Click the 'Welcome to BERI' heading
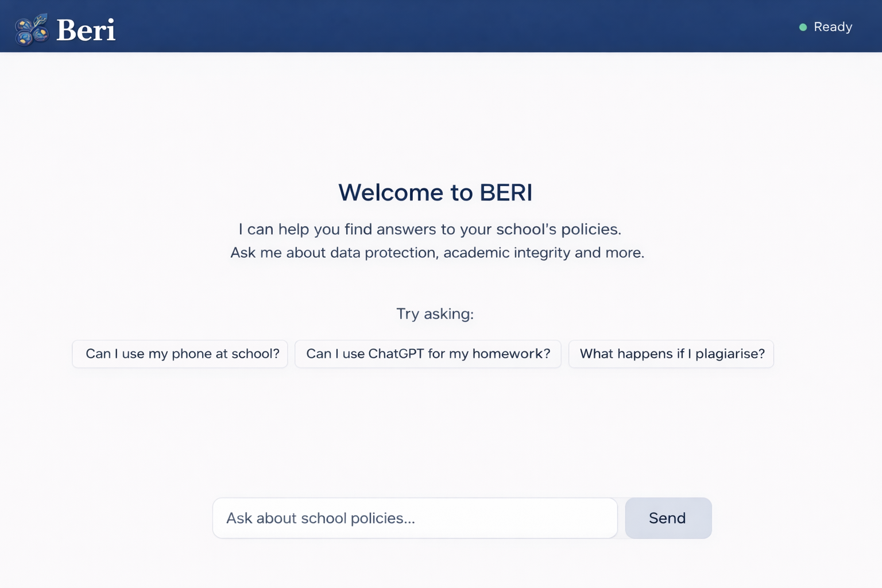The image size is (882, 588). pyautogui.click(x=435, y=192)
